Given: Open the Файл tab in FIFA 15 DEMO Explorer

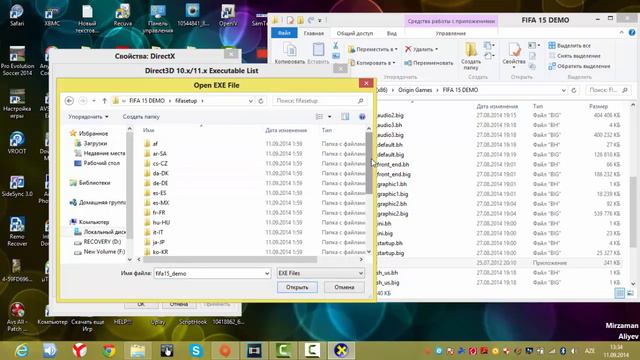Looking at the screenshot, I should [x=284, y=33].
